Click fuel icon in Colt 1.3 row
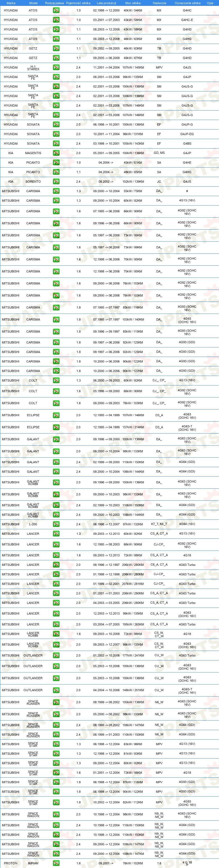This screenshot has width=219, height=868. pos(56,380)
